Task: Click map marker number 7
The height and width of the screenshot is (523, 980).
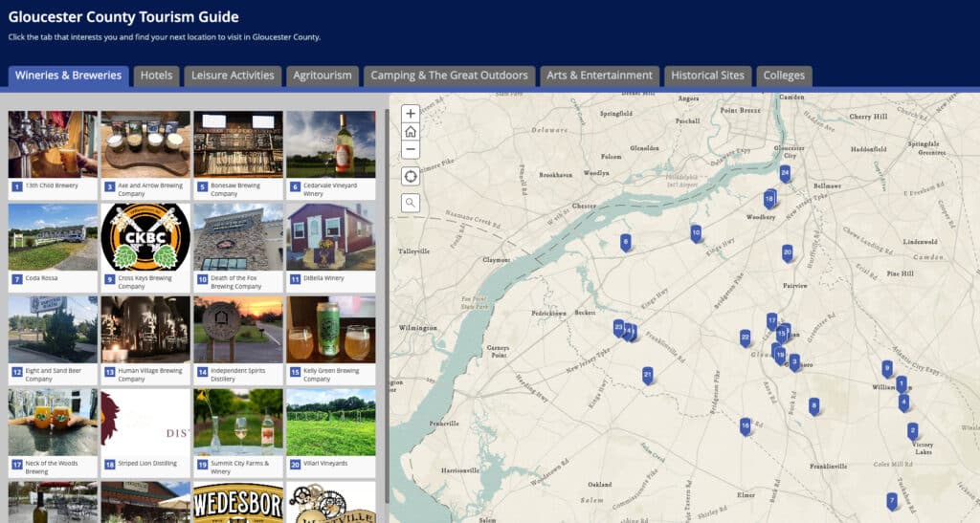Action: tap(892, 500)
